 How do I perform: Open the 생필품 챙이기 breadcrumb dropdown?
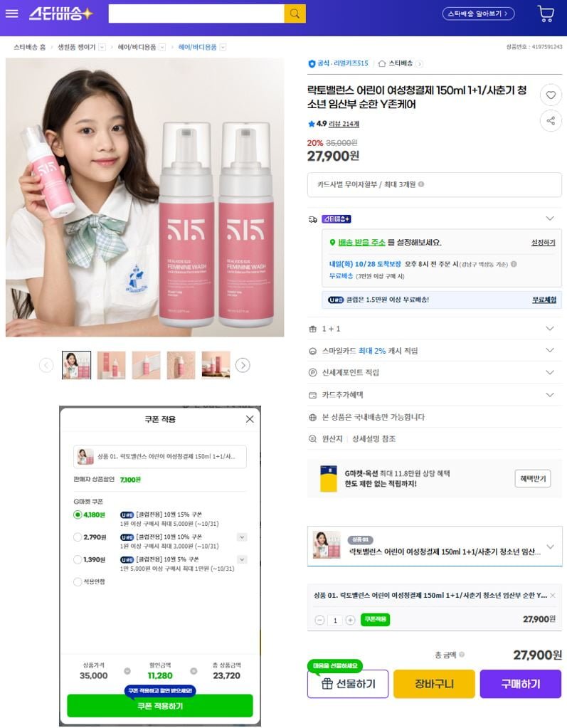102,47
